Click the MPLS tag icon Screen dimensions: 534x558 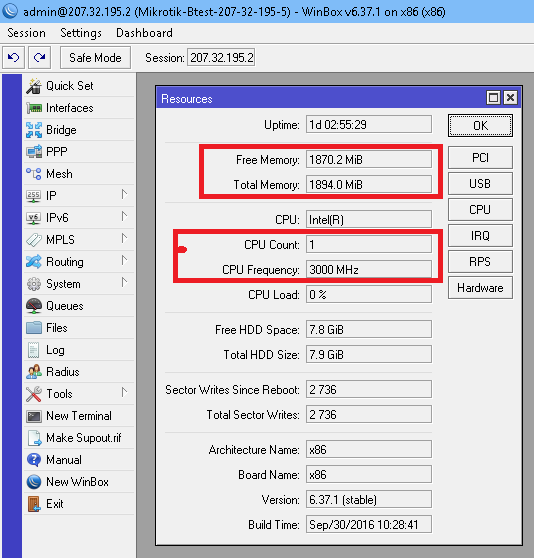[34, 240]
